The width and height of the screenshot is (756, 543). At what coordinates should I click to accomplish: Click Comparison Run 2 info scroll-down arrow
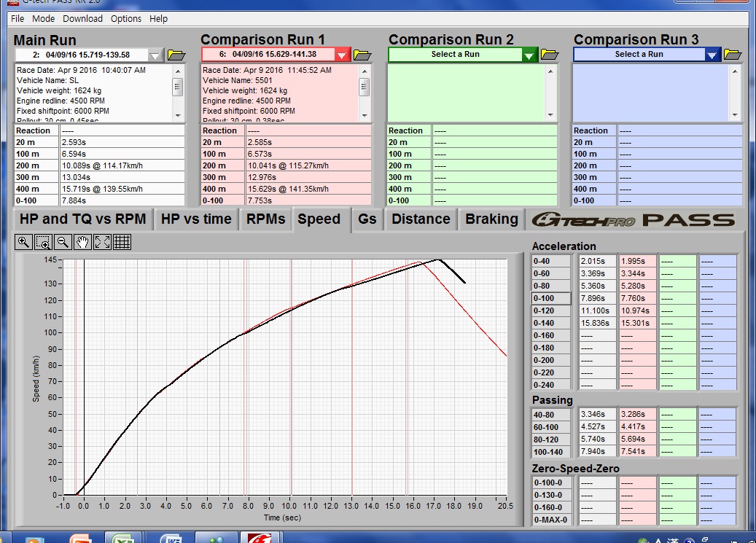(550, 115)
